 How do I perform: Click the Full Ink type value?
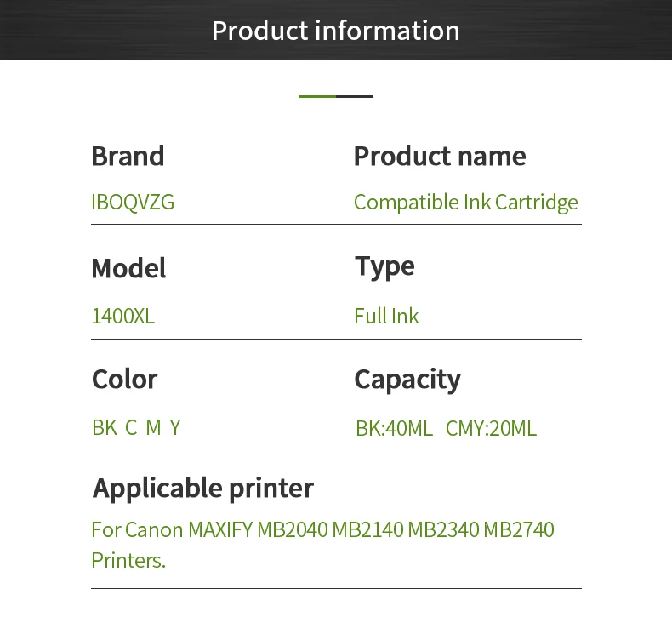pos(386,317)
